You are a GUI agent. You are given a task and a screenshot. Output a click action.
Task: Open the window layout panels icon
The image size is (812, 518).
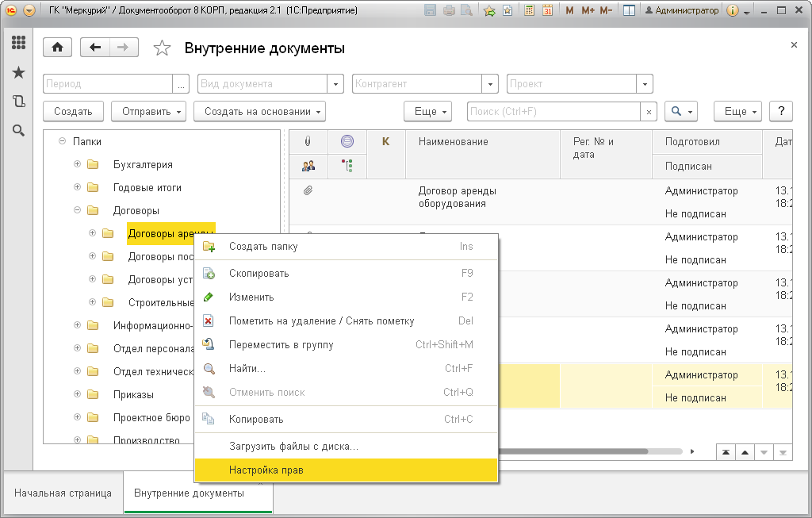click(629, 10)
